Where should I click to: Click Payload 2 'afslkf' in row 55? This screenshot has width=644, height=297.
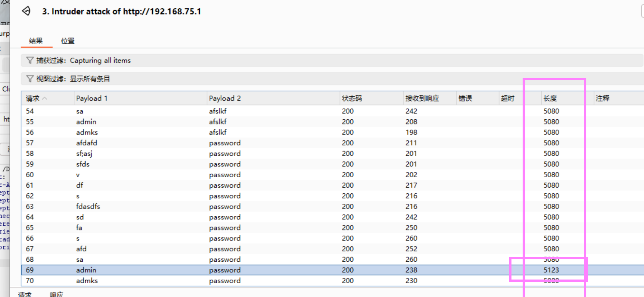218,122
